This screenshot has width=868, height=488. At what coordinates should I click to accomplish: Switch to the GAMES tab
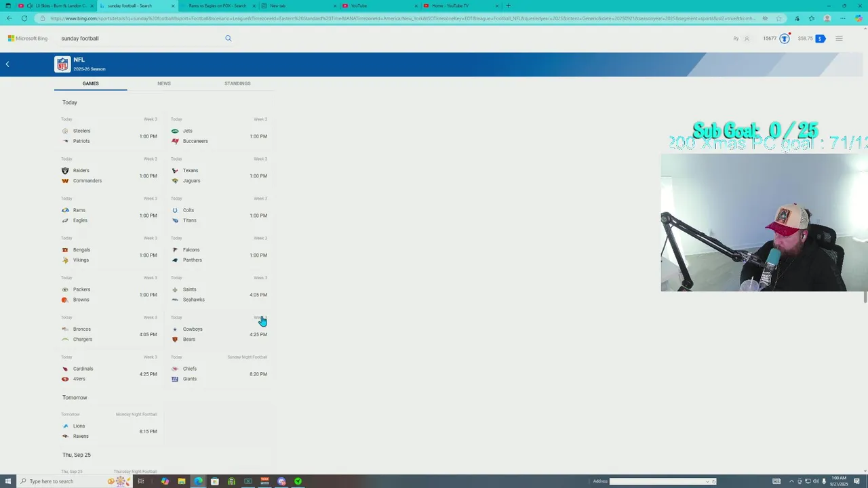coord(90,83)
